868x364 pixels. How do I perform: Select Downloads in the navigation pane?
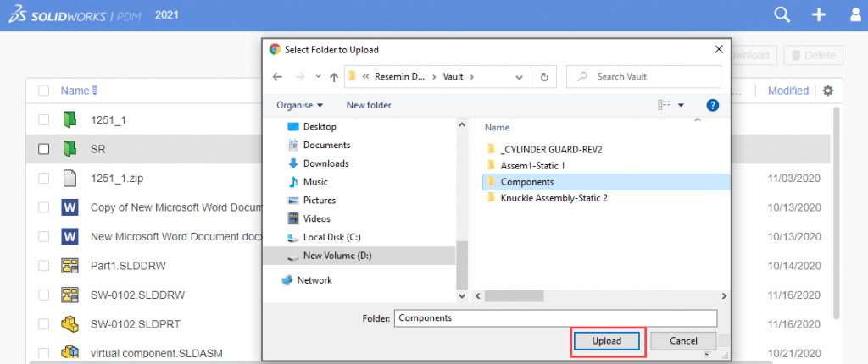[x=325, y=163]
